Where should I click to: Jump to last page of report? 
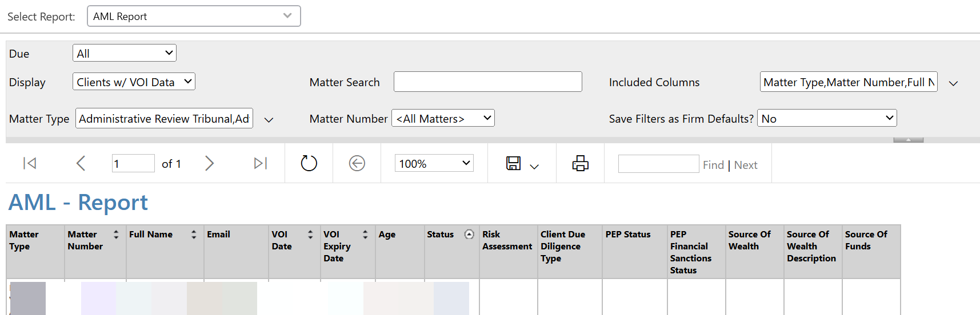(x=260, y=164)
